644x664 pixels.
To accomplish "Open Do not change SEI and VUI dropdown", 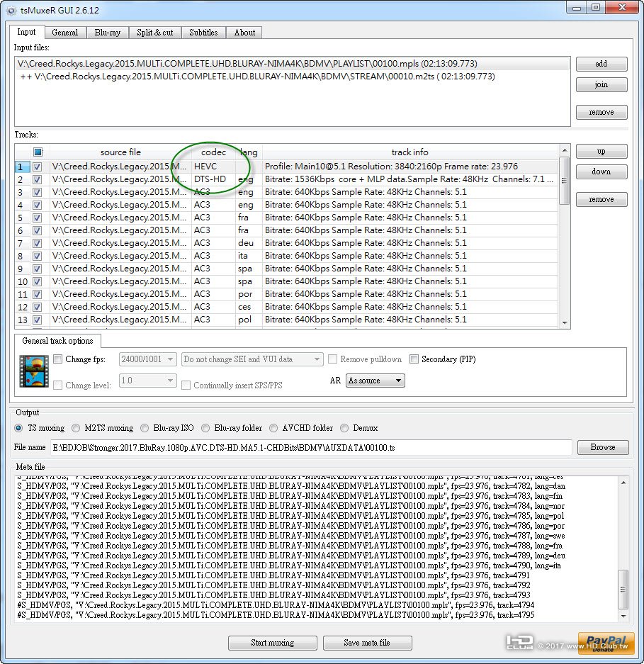I will (x=252, y=359).
